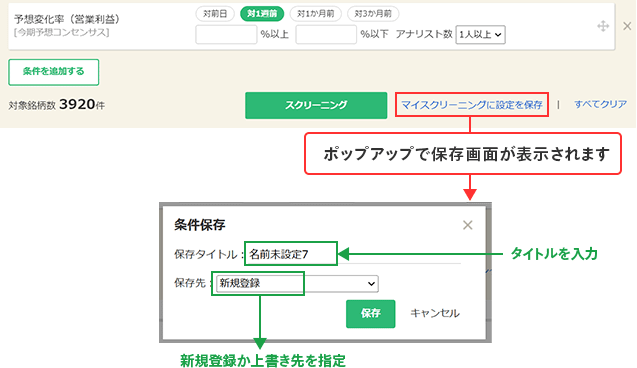637x368 pixels.
Task: Open the アナリスト数 dropdown
Action: point(481,35)
